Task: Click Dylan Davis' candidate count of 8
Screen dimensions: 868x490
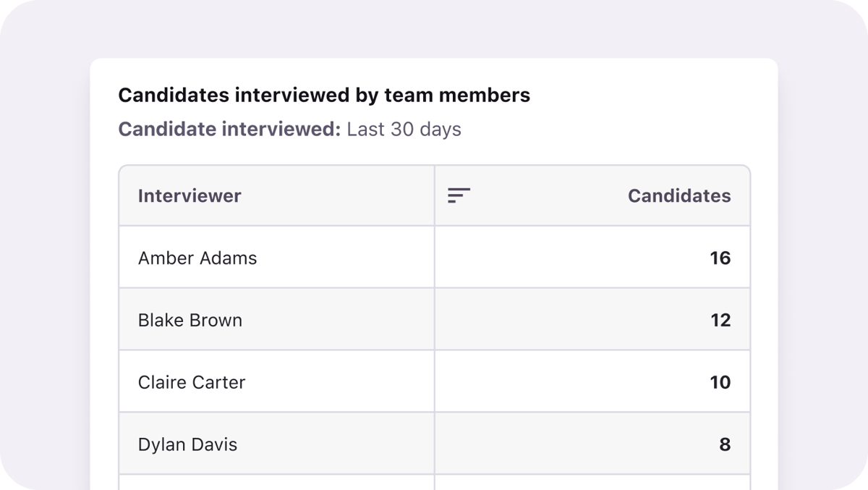Action: tap(724, 444)
